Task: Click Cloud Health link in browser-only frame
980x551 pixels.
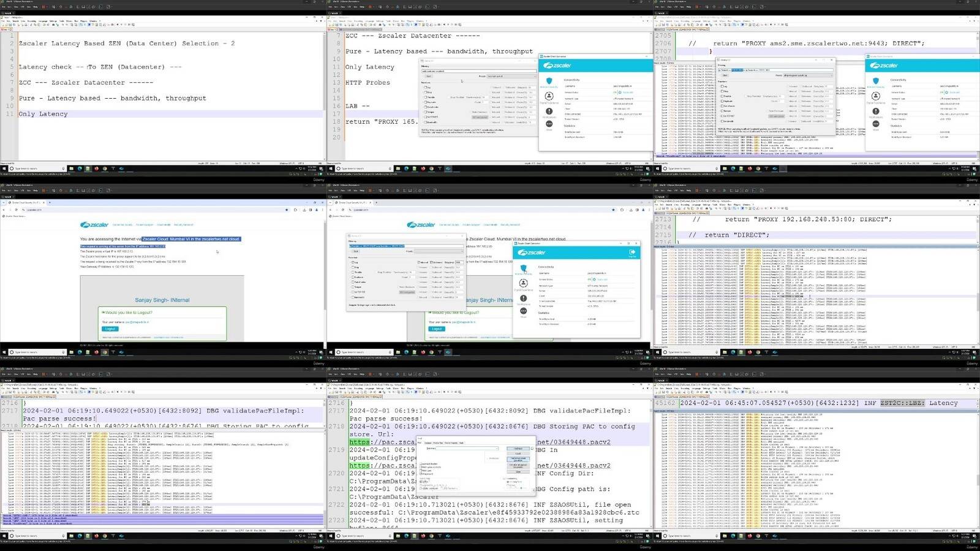Action: click(x=164, y=225)
